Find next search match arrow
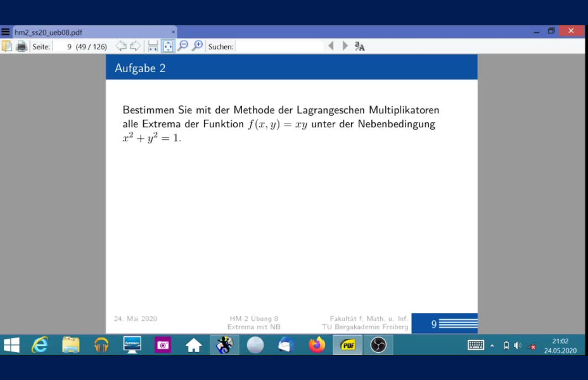 [x=345, y=46]
